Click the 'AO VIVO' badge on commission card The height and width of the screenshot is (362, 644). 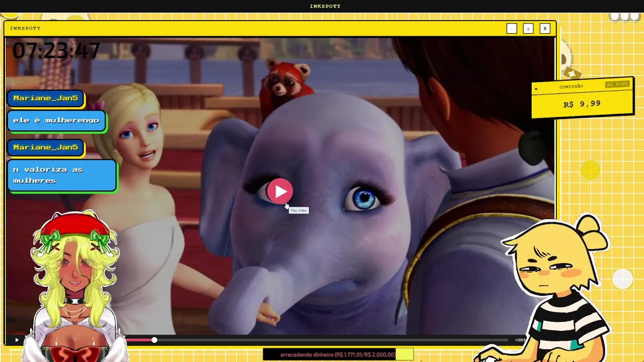617,84
